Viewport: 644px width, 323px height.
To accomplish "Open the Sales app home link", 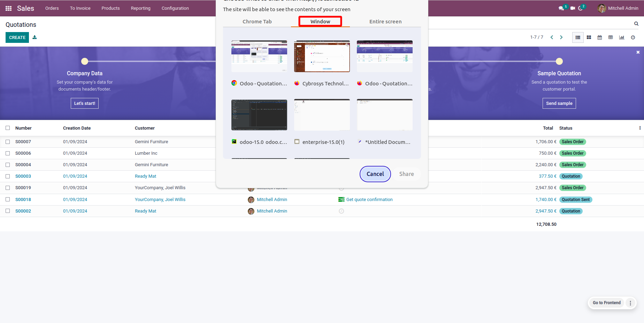I will (x=25, y=8).
